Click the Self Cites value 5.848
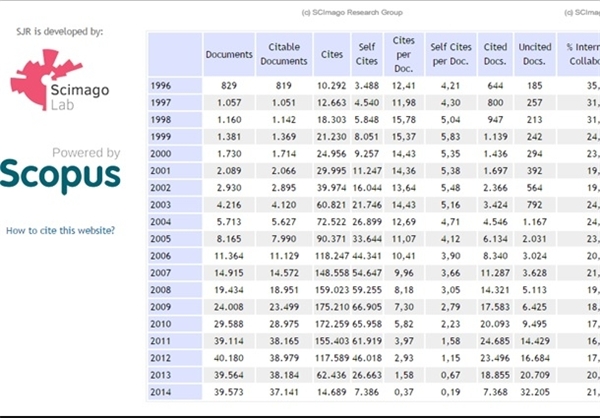 click(x=367, y=120)
